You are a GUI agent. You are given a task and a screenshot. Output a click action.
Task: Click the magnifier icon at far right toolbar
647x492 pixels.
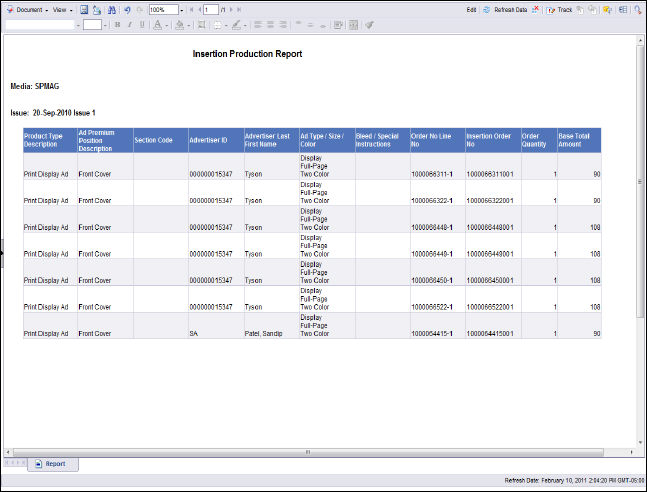click(638, 9)
